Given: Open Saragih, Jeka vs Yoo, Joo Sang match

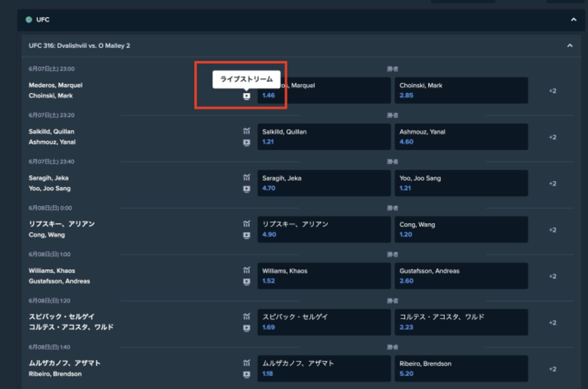Looking at the screenshot, I should coord(50,183).
